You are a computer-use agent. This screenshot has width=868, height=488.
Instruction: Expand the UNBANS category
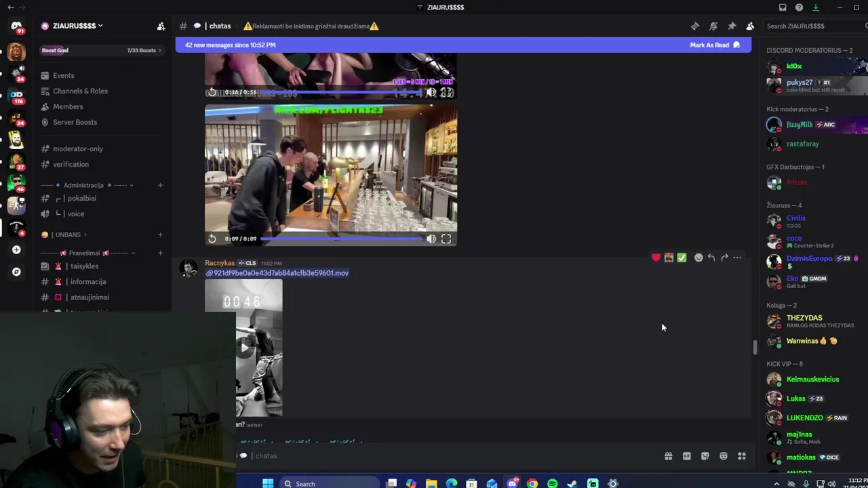(64, 235)
